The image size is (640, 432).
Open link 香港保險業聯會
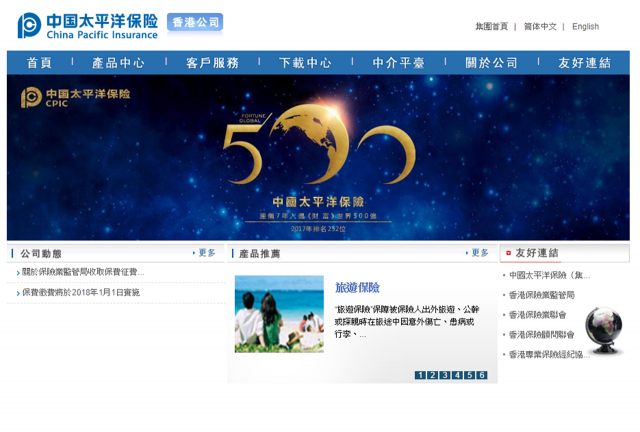pyautogui.click(x=537, y=315)
